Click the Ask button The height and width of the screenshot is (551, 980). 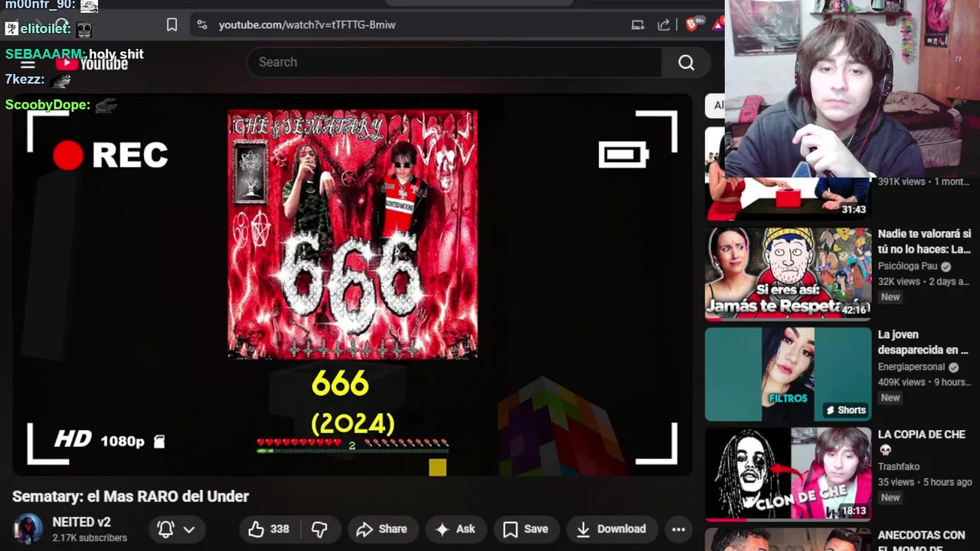click(456, 529)
